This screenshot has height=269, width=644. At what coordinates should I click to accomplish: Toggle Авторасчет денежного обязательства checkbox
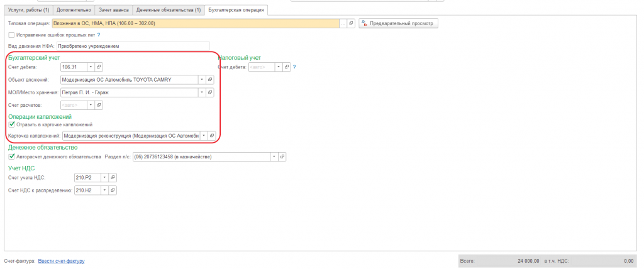pyautogui.click(x=11, y=156)
